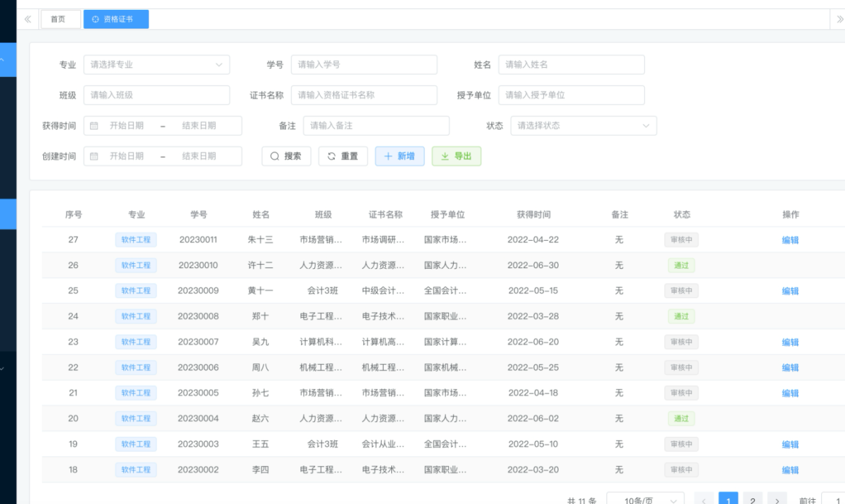This screenshot has width=845, height=504.
Task: Open the 首页 tab
Action: click(61, 19)
